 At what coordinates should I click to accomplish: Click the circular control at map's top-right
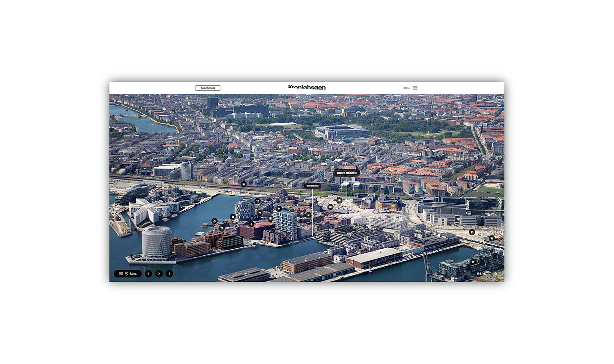coord(499,99)
